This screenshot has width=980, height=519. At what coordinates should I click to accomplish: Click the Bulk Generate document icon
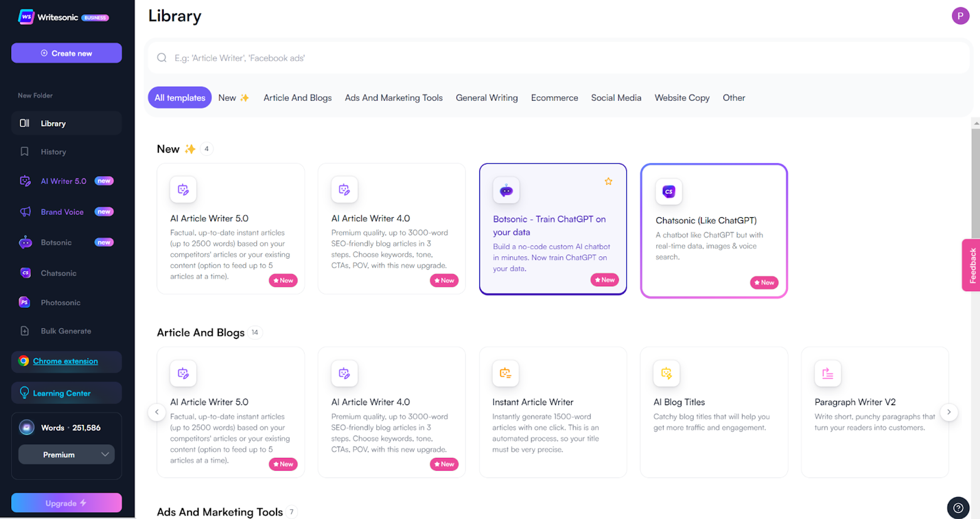point(24,331)
